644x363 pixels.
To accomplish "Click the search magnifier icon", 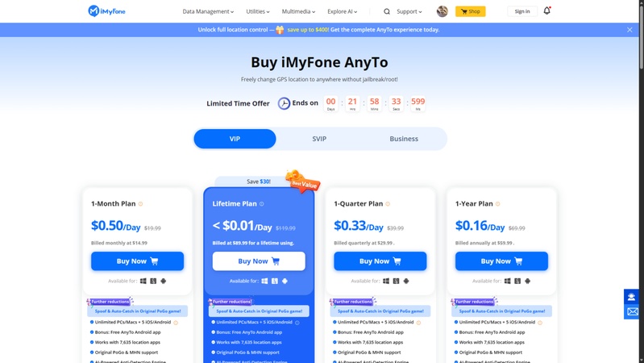I will [387, 11].
